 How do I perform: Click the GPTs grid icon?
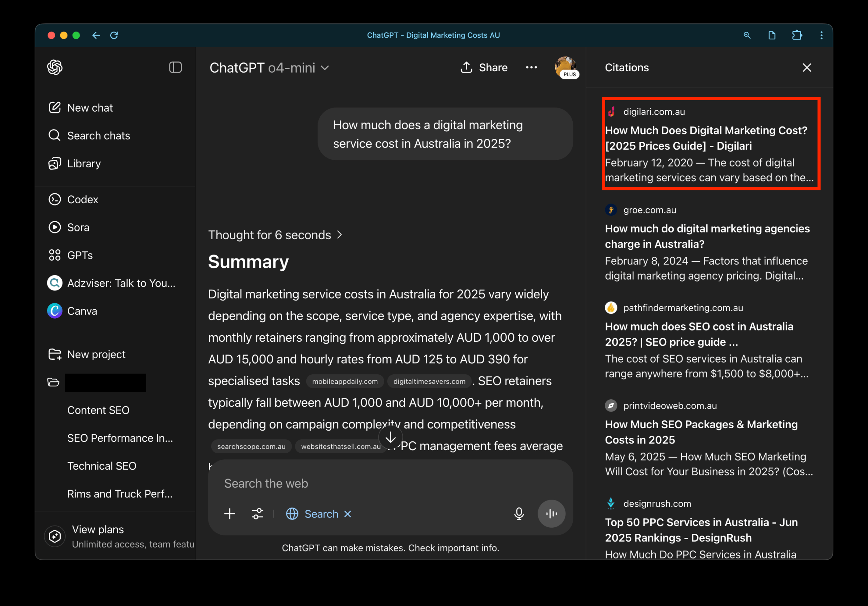(55, 255)
